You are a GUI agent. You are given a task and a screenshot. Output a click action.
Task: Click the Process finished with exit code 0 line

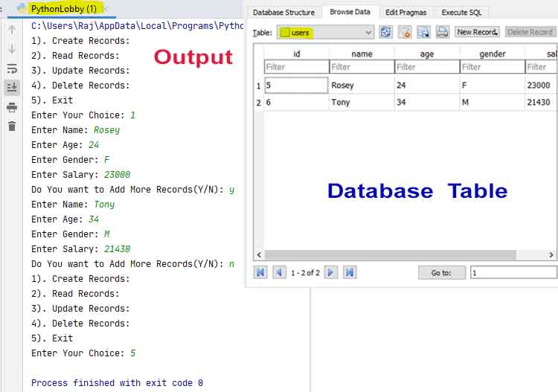(117, 383)
